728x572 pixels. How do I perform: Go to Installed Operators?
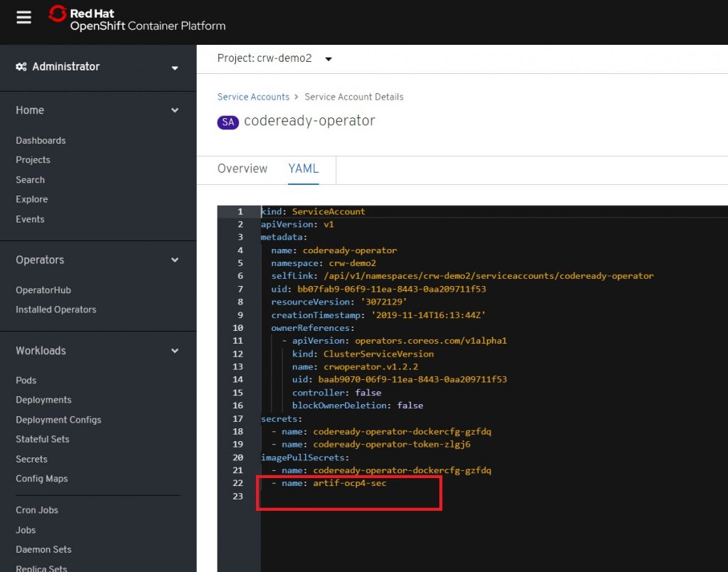click(56, 309)
